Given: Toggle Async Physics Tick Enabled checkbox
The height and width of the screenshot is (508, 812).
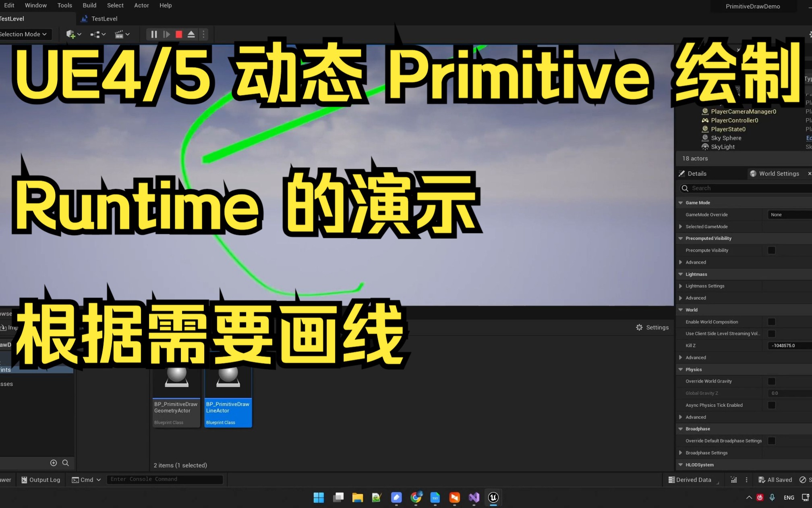Looking at the screenshot, I should [x=771, y=405].
